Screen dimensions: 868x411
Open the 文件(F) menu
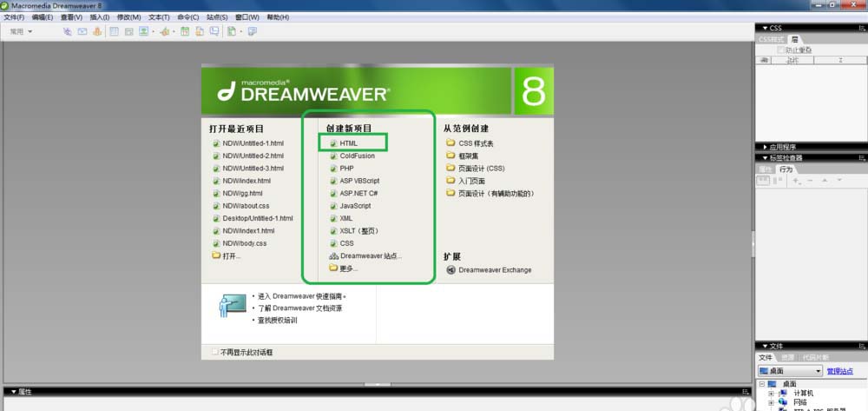[14, 17]
